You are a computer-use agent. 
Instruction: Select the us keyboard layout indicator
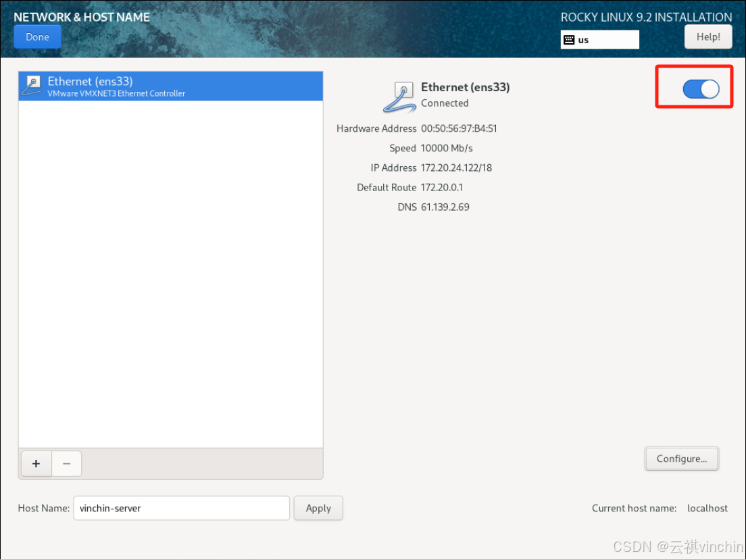click(x=599, y=39)
